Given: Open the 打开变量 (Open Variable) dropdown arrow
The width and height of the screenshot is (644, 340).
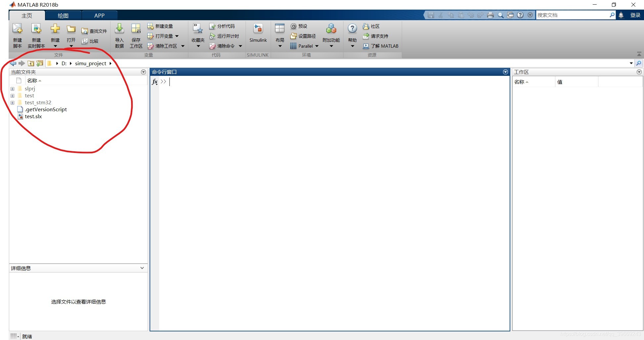Looking at the screenshot, I should 177,36.
